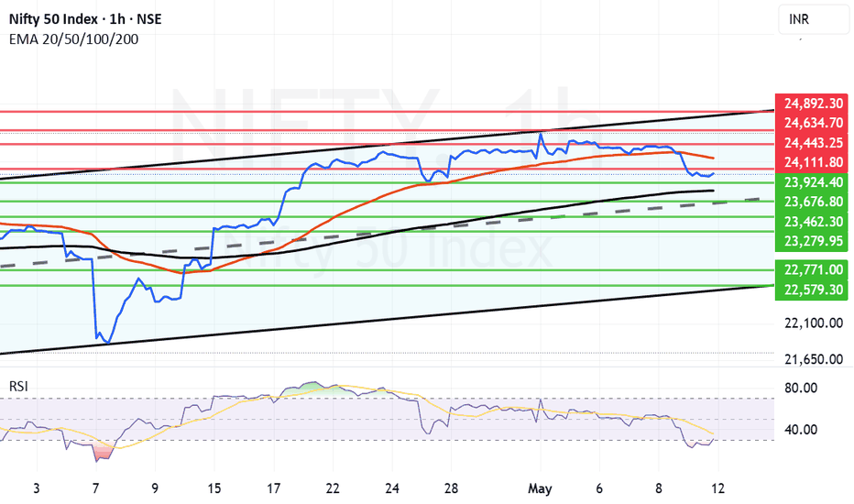Select the EMA 20/50/100/200 indicator label
This screenshot has width=854, height=504.
pyautogui.click(x=73, y=39)
